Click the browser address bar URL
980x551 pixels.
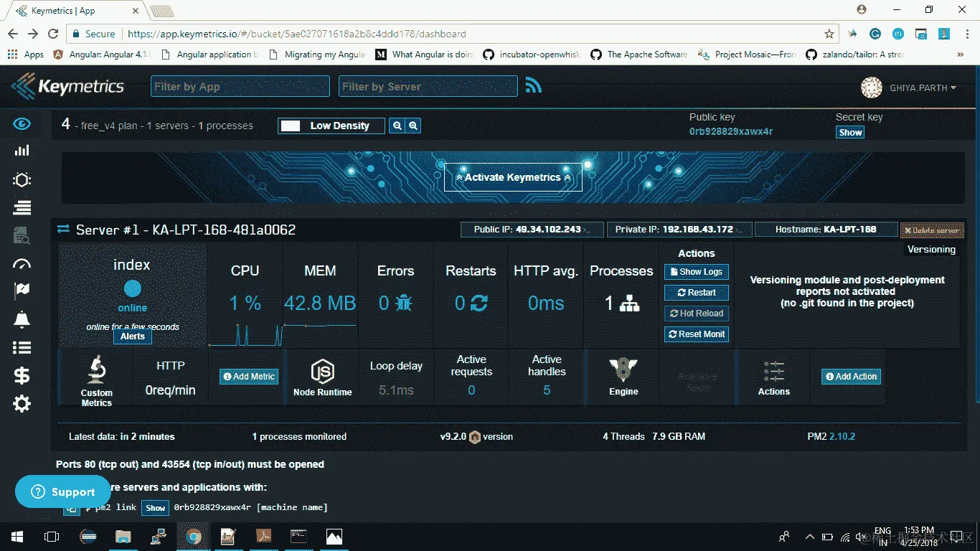click(296, 34)
